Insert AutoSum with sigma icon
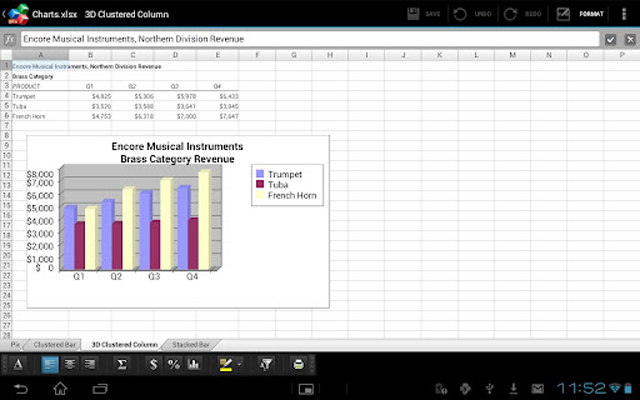This screenshot has height=400, width=640. [122, 364]
